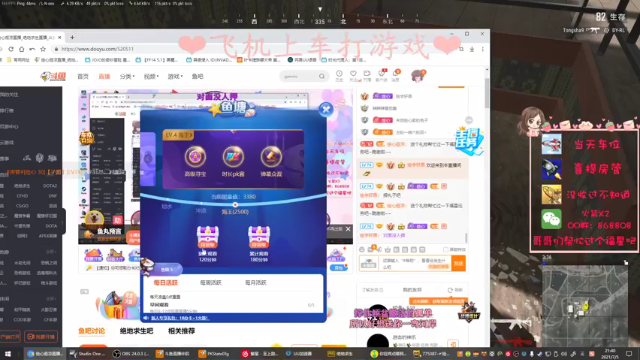The height and width of the screenshot is (360, 640).
Task: Click the emoji icon in chat toolbar
Action: (362, 249)
